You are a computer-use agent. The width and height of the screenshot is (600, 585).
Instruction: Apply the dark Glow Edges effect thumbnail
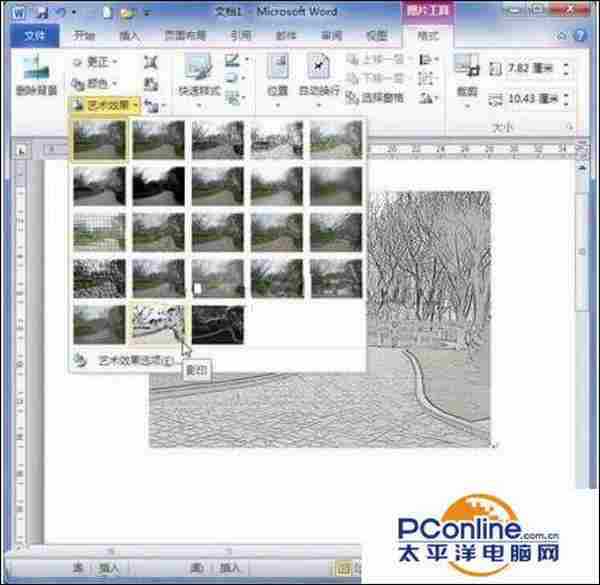pyautogui.click(x=218, y=324)
